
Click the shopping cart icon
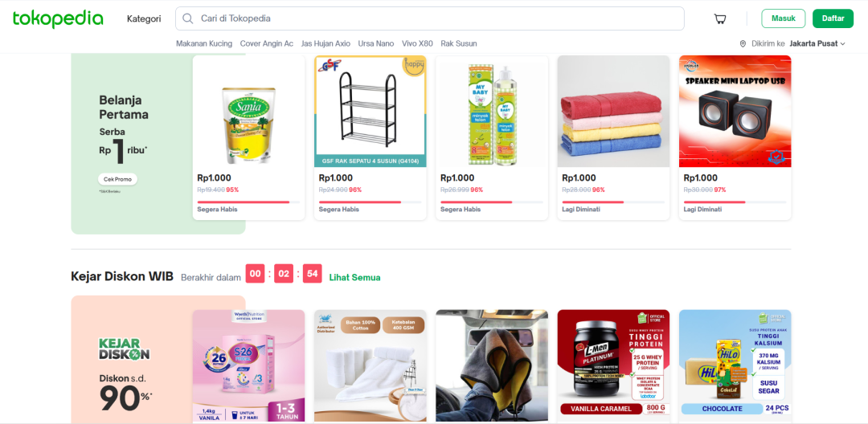click(719, 18)
